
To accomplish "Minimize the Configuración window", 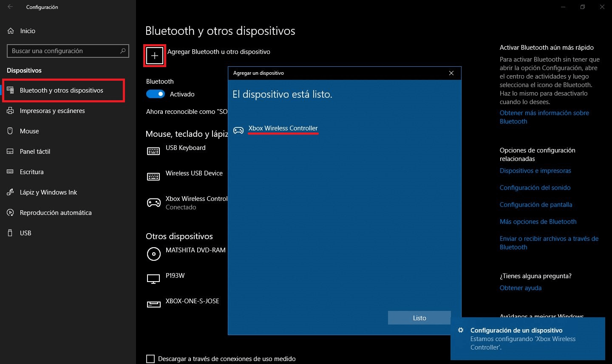I will (x=563, y=7).
